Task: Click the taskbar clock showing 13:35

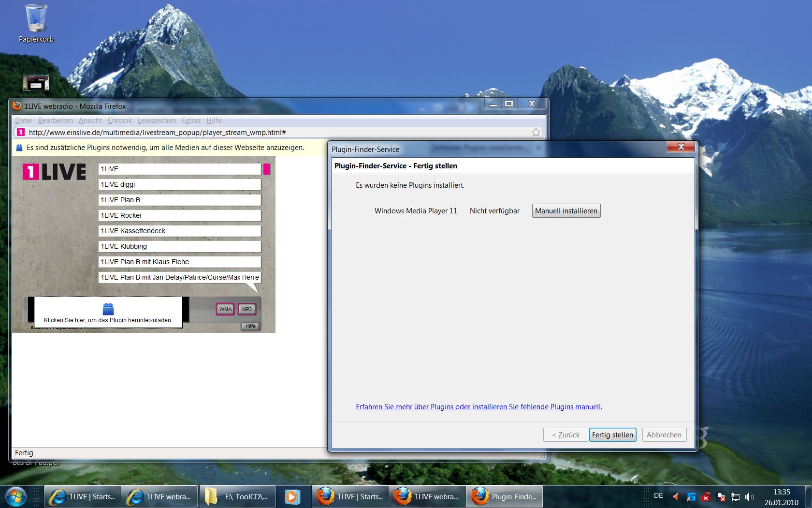Action: coord(782,497)
